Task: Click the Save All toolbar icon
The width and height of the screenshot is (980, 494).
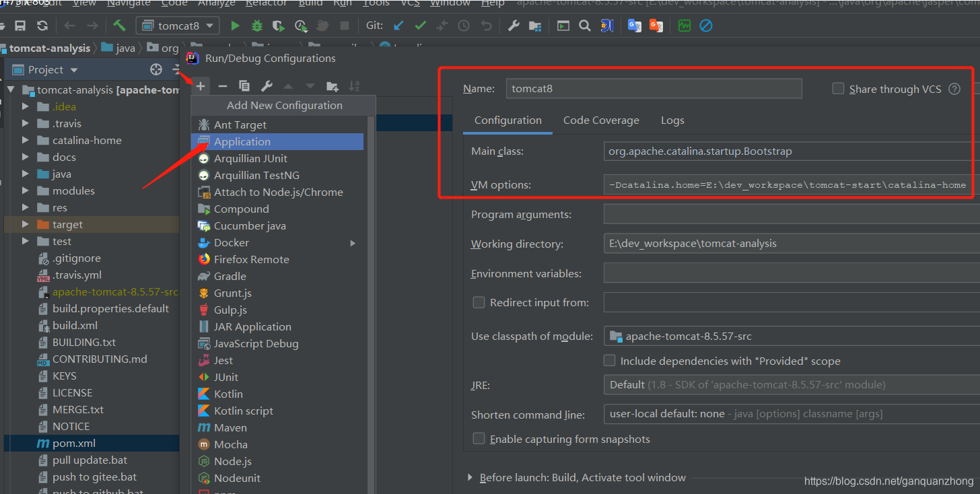Action: [20, 26]
